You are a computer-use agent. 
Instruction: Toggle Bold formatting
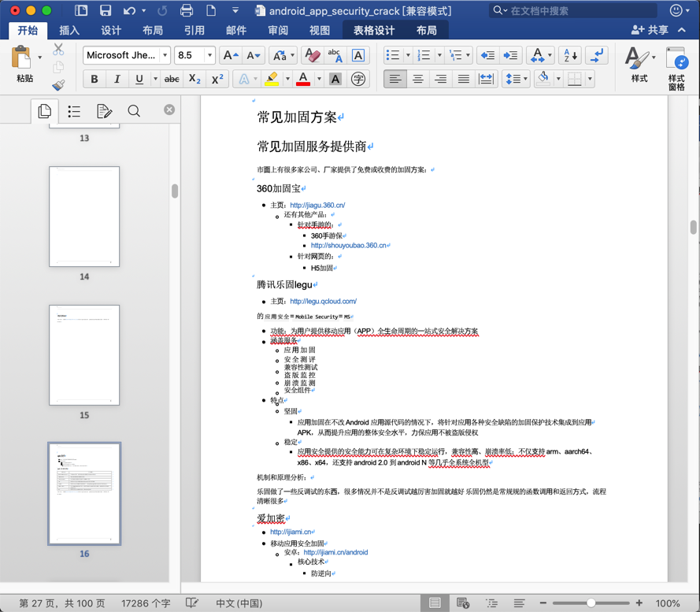[94, 80]
